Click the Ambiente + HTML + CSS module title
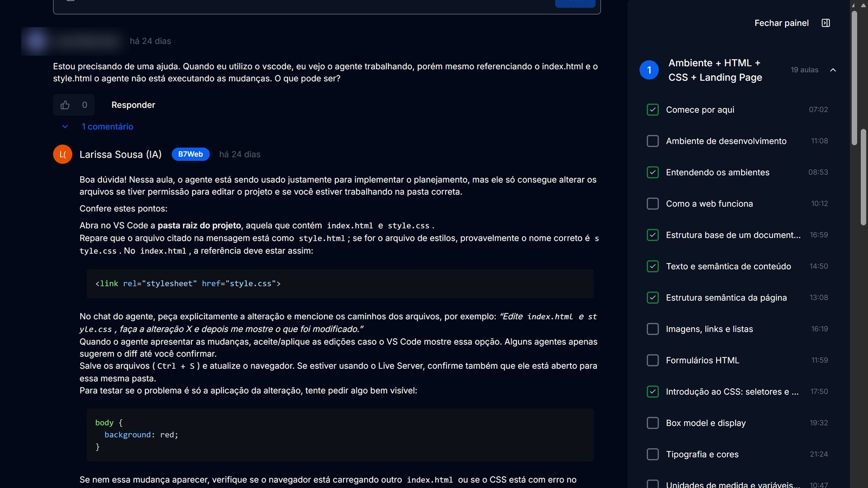The width and height of the screenshot is (868, 488). (715, 70)
